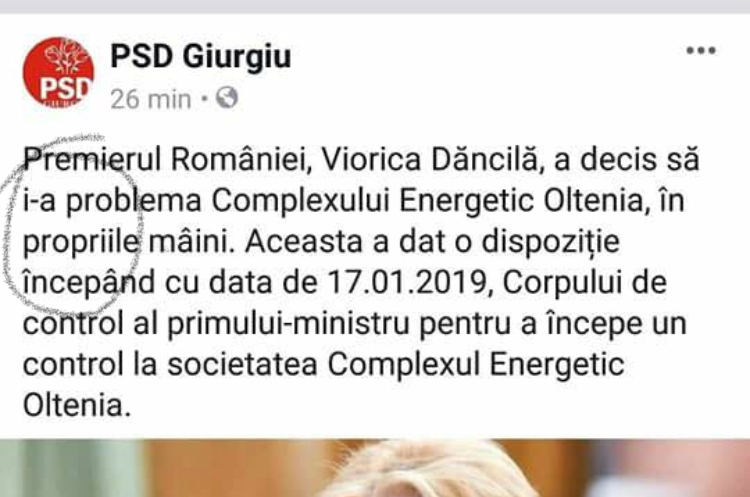Click the final word Oltenia. in post
The height and width of the screenshot is (497, 750).
[77, 406]
